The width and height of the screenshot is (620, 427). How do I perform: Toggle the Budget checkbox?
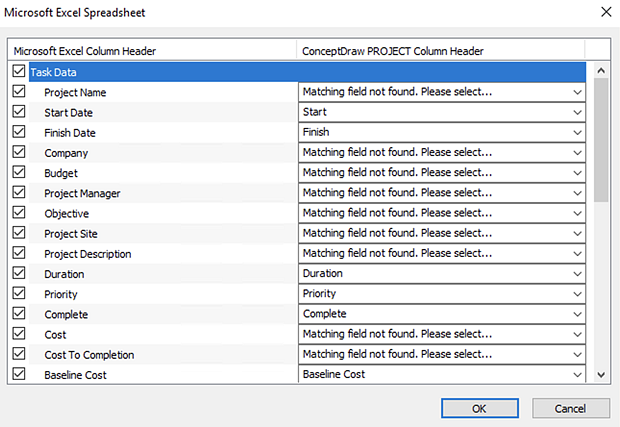point(19,172)
